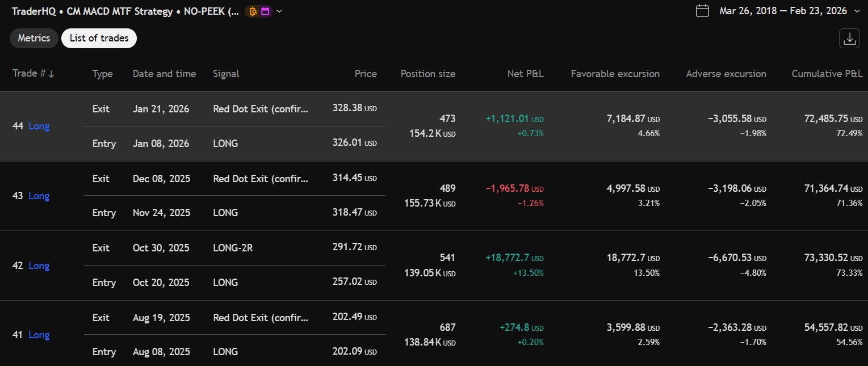The height and width of the screenshot is (366, 868).
Task: Click the Trade # sort arrow
Action: pos(52,74)
